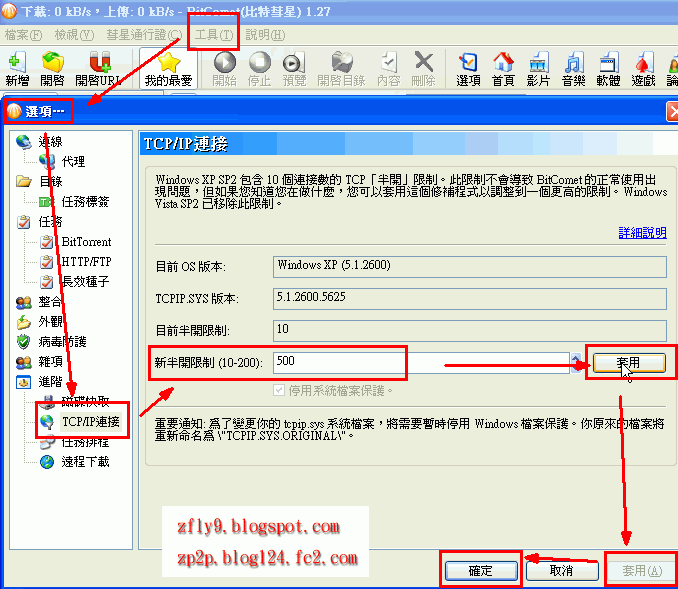
Task: Click the 預覽 preview toolbar icon
Action: click(x=294, y=69)
